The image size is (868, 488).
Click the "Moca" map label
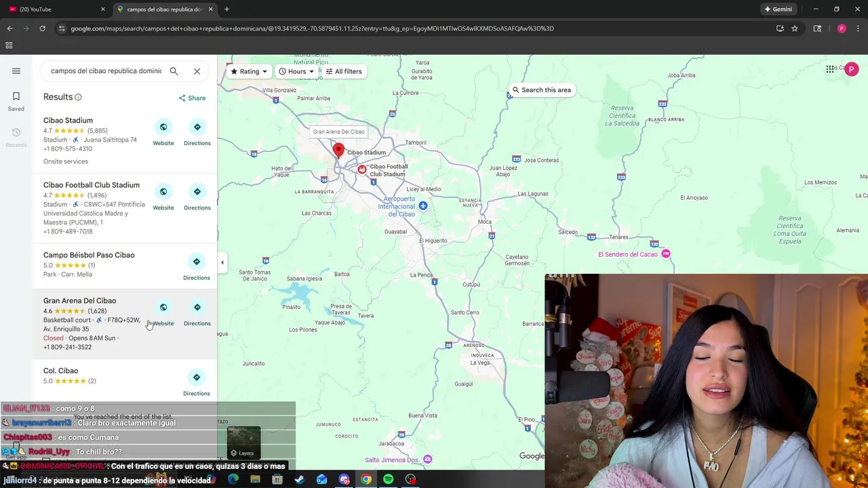pyautogui.click(x=484, y=222)
